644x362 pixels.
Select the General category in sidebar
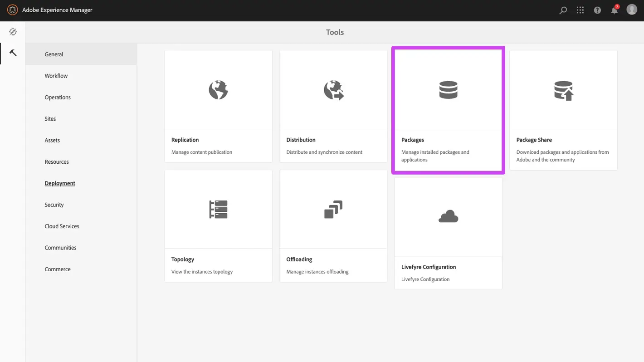click(81, 54)
